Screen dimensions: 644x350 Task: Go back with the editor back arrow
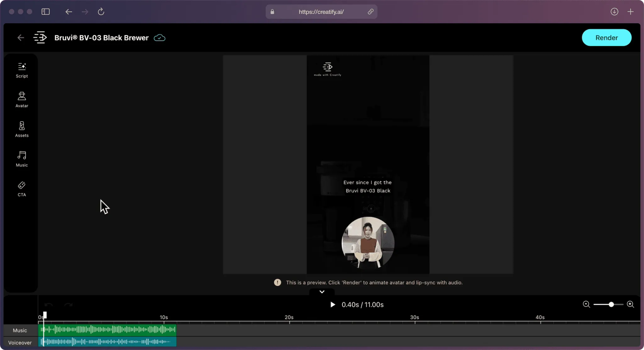pos(21,38)
